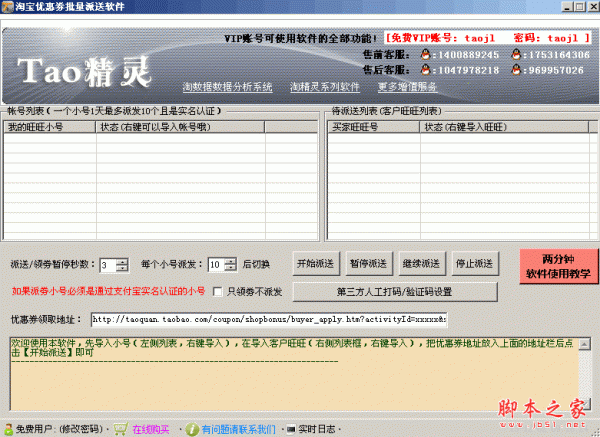This screenshot has height=437, width=600.
Task: Decrease the pause seconds spinner value
Action: click(122, 268)
